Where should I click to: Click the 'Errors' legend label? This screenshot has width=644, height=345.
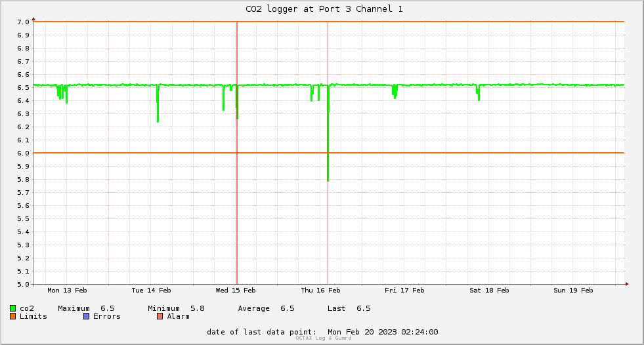coord(107,316)
